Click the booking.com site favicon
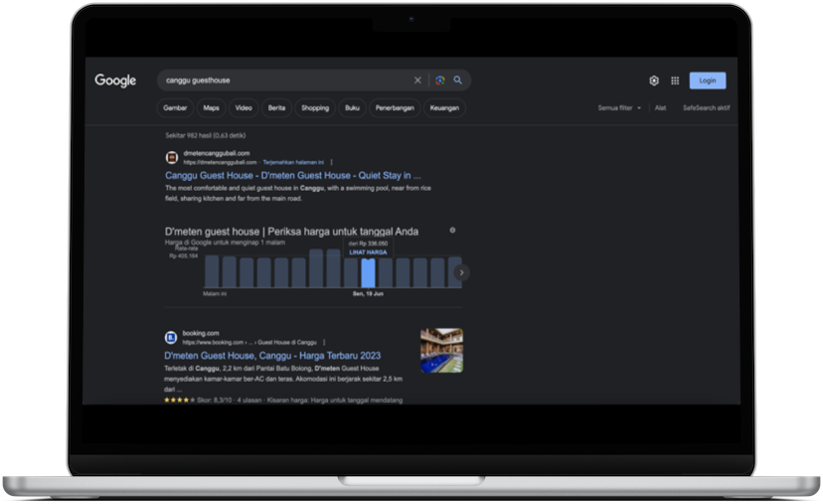Image resolution: width=823 pixels, height=504 pixels. (x=171, y=337)
